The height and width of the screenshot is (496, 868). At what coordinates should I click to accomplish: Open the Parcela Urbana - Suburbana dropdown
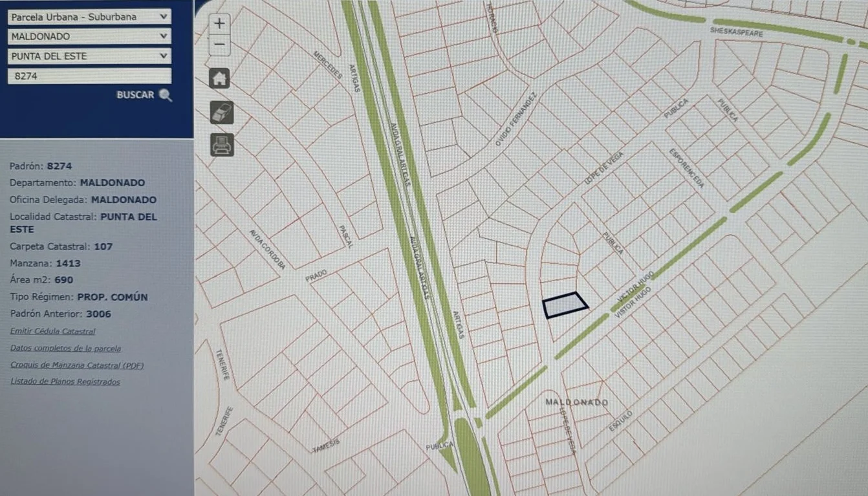point(89,17)
